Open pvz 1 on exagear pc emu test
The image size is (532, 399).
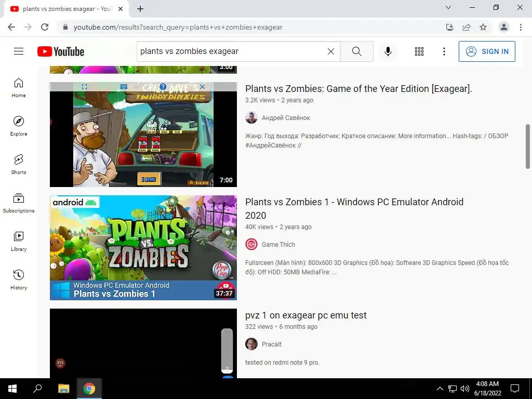(x=305, y=315)
